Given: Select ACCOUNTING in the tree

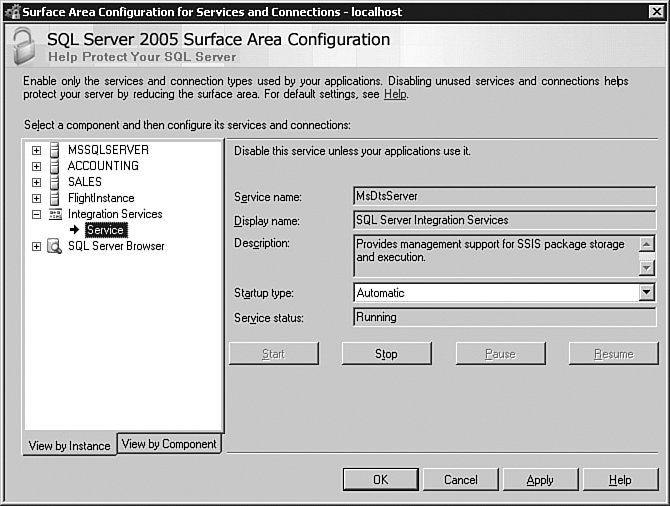Looking at the screenshot, I should [x=103, y=166].
